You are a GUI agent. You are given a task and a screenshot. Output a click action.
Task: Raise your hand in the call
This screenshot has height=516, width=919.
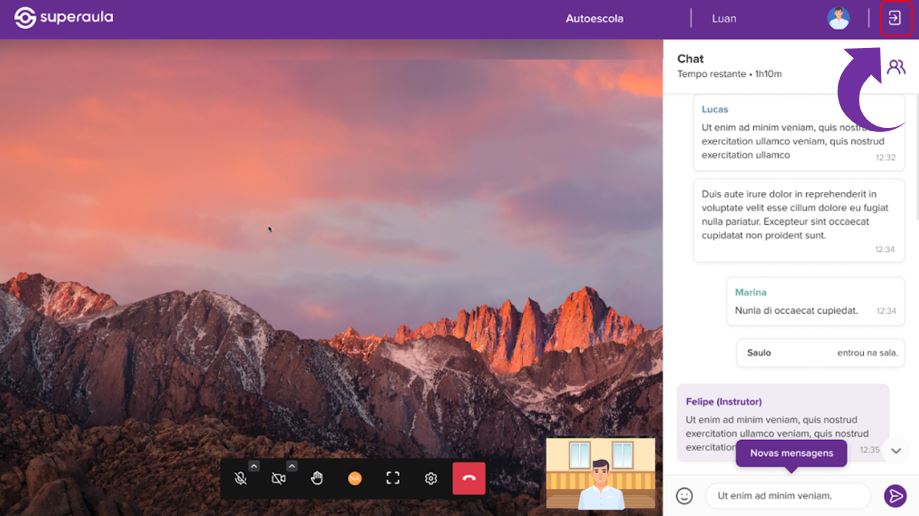point(317,479)
